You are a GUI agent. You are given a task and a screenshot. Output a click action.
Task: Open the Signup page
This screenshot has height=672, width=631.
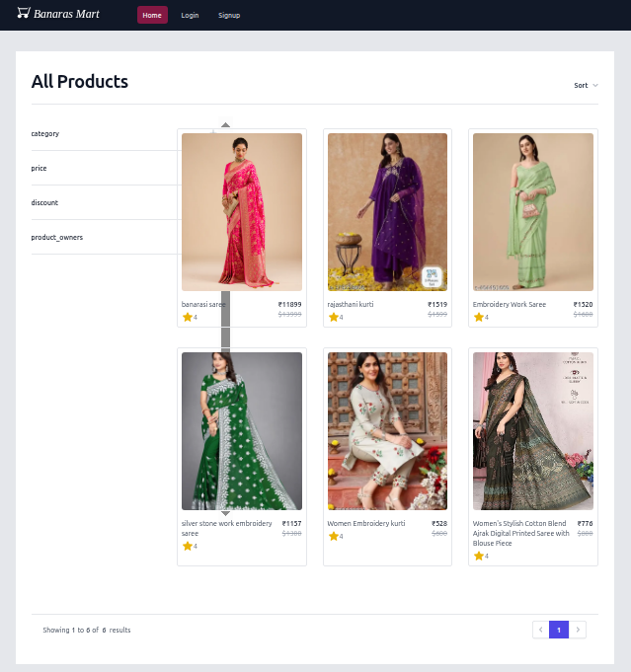(229, 15)
